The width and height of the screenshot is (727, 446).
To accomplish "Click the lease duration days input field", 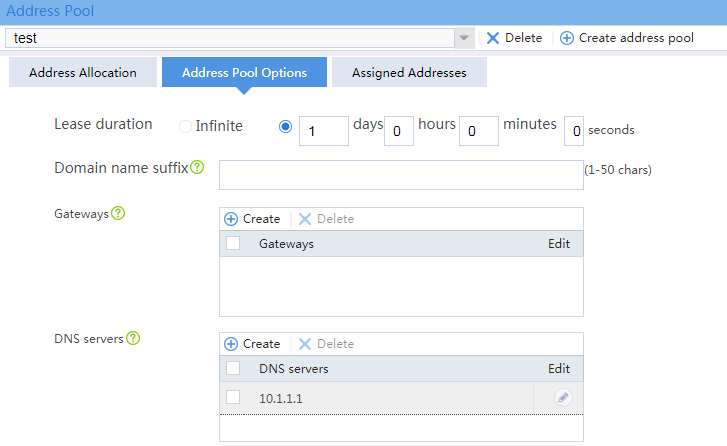I will (324, 131).
